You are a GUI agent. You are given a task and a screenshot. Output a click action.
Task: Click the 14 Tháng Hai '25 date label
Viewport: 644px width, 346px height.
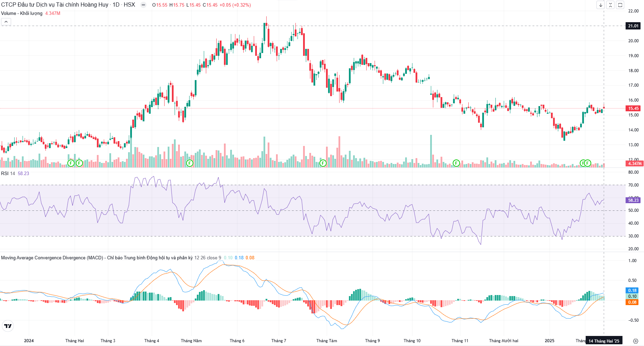(604, 341)
